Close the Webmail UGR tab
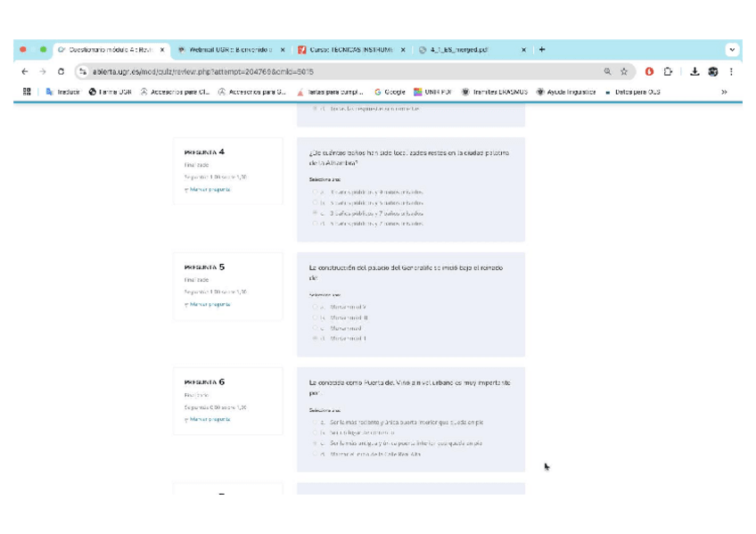Screen dimensions: 756x534 click(x=283, y=50)
